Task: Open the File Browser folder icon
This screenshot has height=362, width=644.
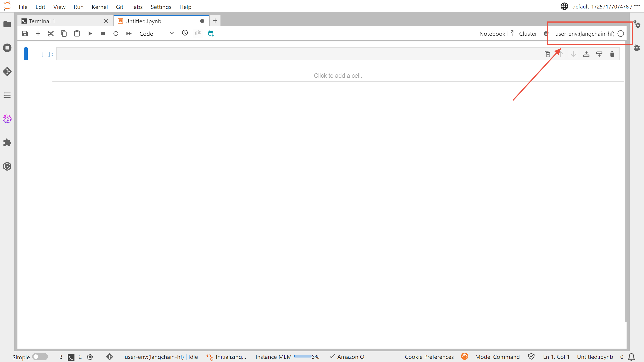Action: click(7, 24)
